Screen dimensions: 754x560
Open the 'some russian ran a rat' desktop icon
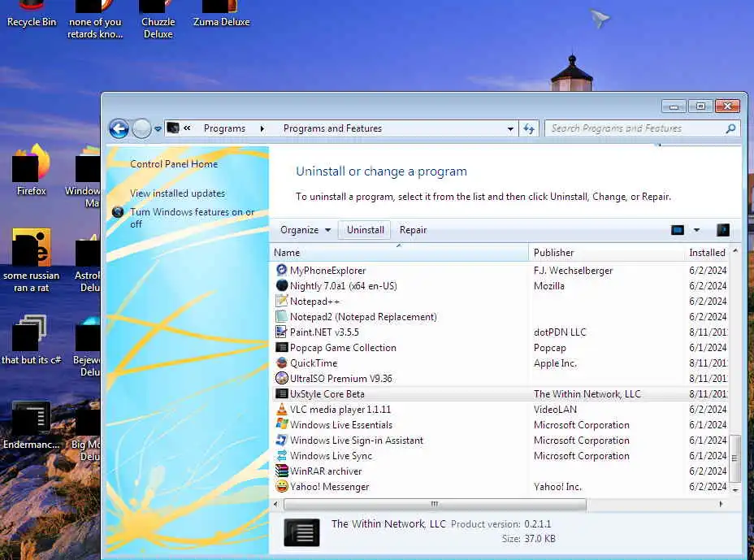pyautogui.click(x=31, y=261)
